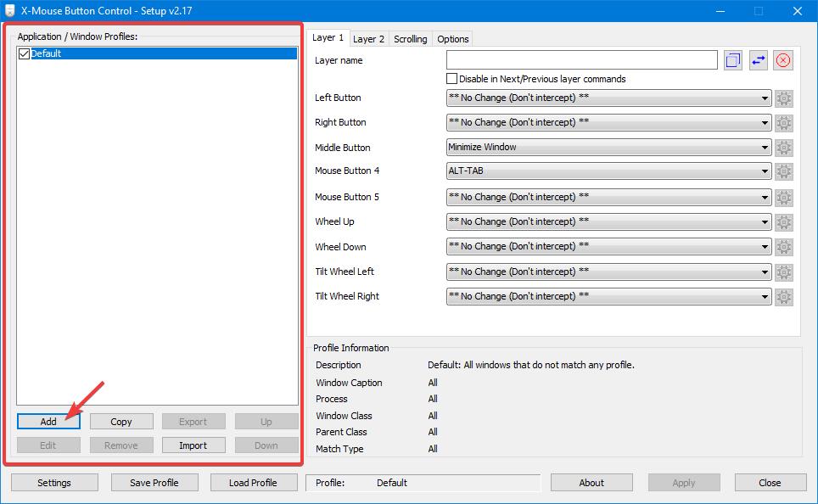Click the Save Profile button

(154, 483)
